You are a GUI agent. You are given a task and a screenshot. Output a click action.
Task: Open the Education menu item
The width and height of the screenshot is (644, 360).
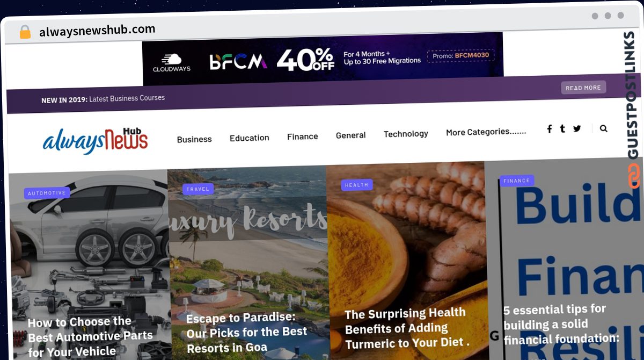click(x=250, y=138)
